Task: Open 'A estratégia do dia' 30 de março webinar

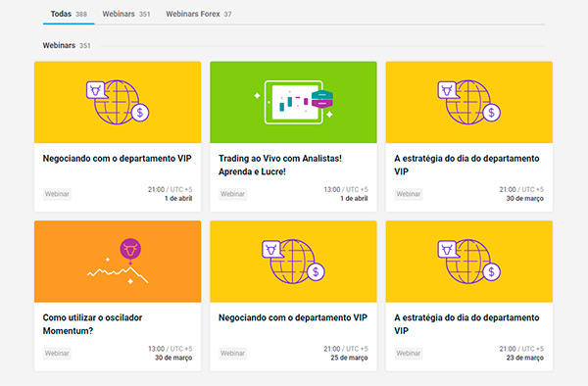Action: (x=466, y=165)
